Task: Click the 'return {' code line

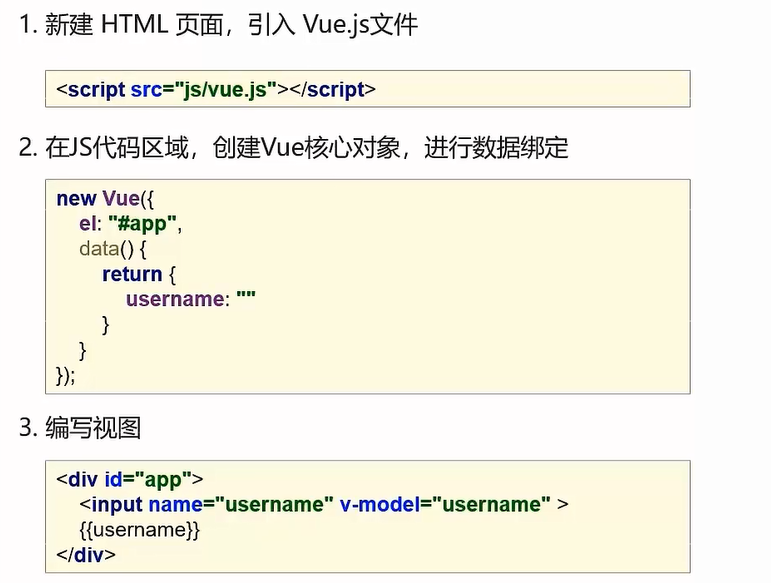Action: click(139, 274)
